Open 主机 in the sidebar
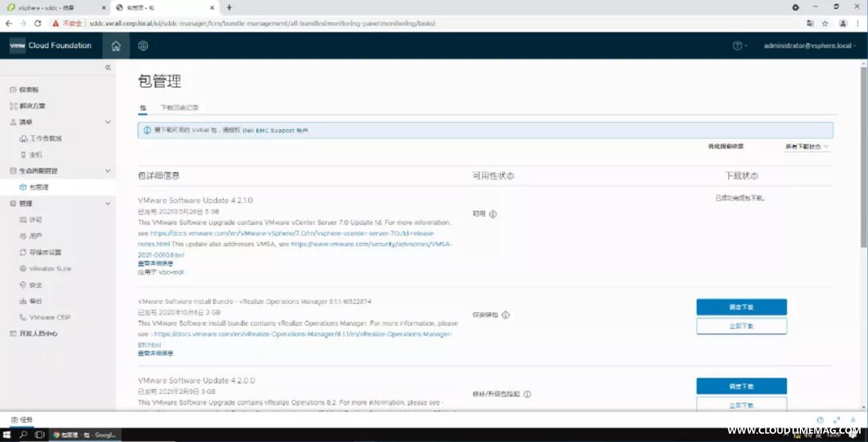The width and height of the screenshot is (868, 442). (x=35, y=155)
